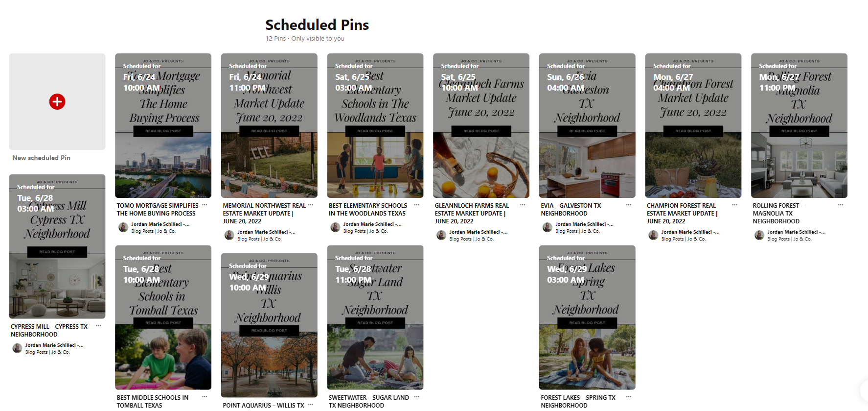Open more options for Best Elementary Woodlands pin
Screen dimensions: 868x411
417,205
